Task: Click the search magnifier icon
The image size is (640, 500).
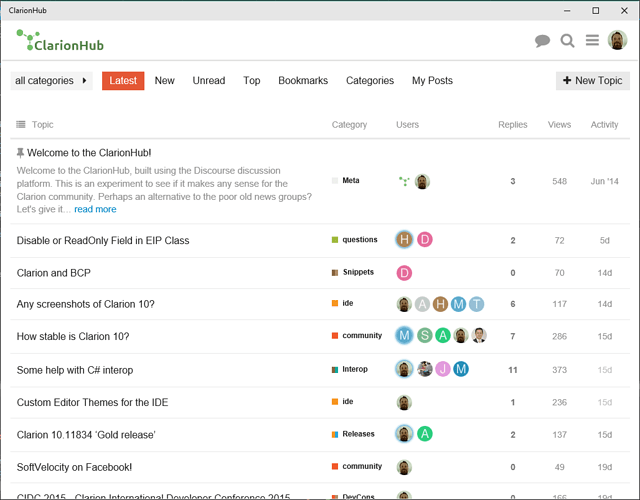Action: pyautogui.click(x=567, y=41)
